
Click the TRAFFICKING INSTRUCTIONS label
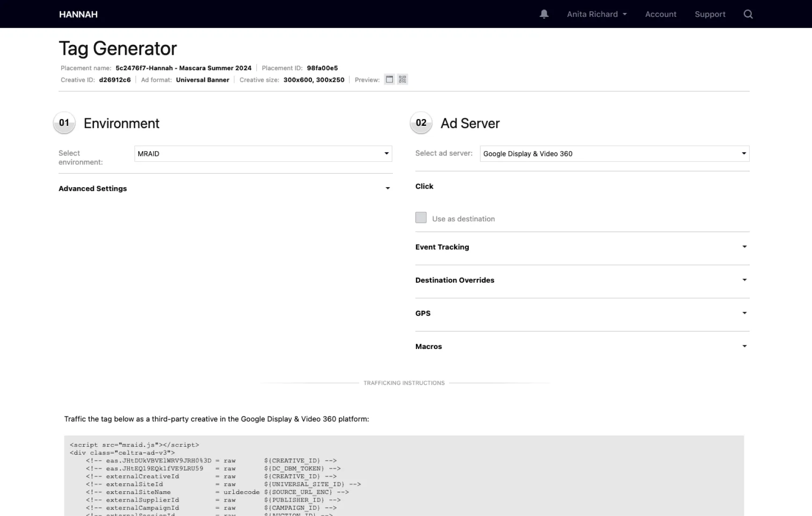tap(404, 383)
